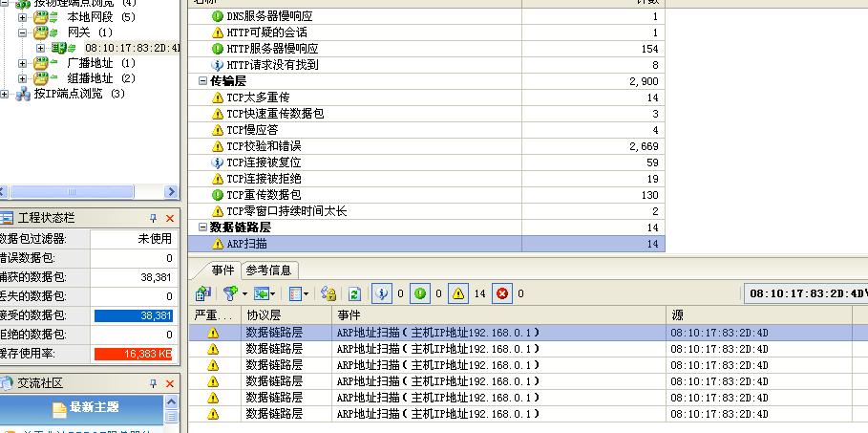Click the export events icon in events toolbar
This screenshot has width=868, height=433.
203,293
